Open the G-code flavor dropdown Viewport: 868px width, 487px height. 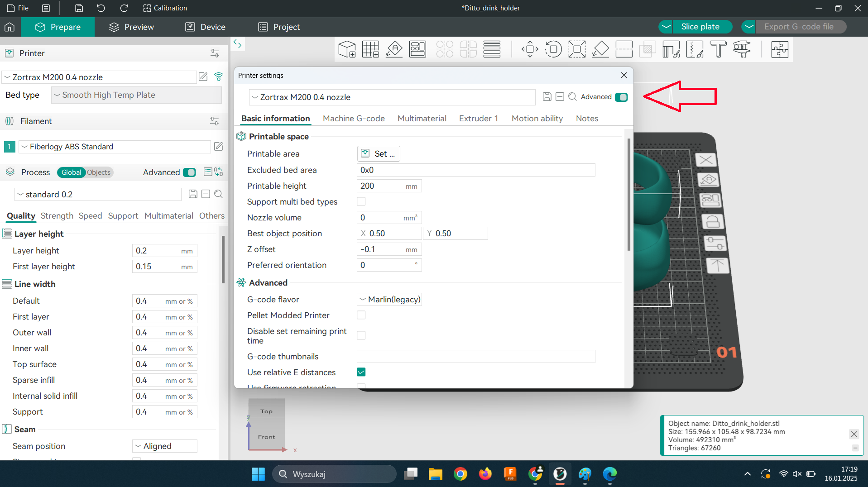point(389,299)
